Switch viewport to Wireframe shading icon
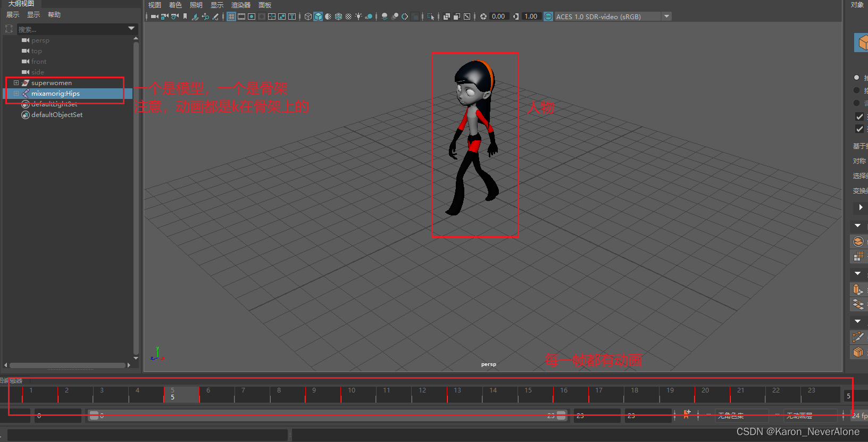This screenshot has width=868, height=442. [308, 16]
